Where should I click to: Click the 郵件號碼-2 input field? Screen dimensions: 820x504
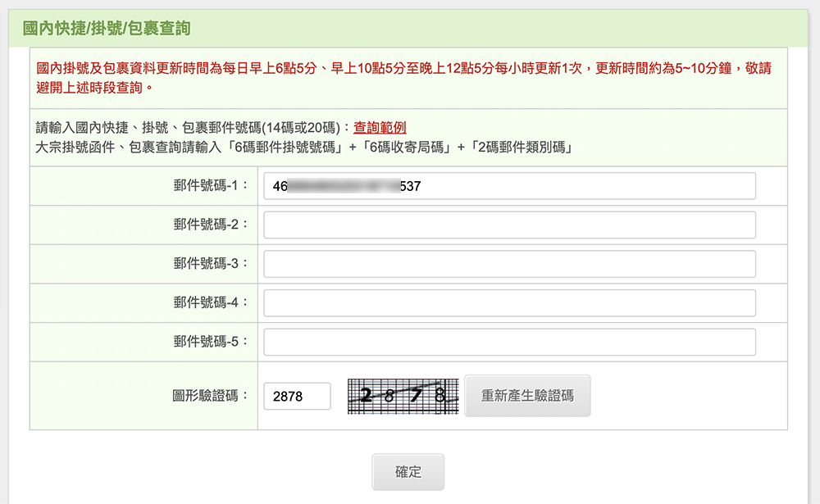coord(509,225)
